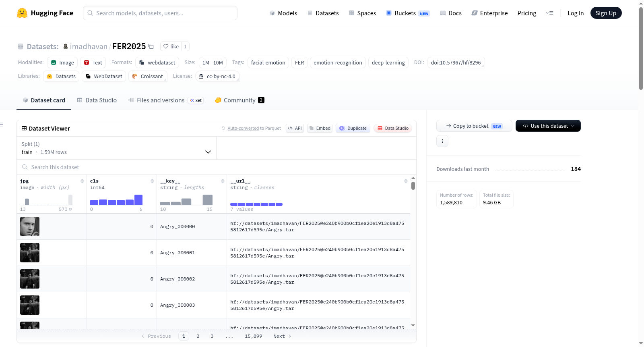Image resolution: width=644 pixels, height=347 pixels.
Task: Focus the Search this dataset field
Action: (217, 167)
